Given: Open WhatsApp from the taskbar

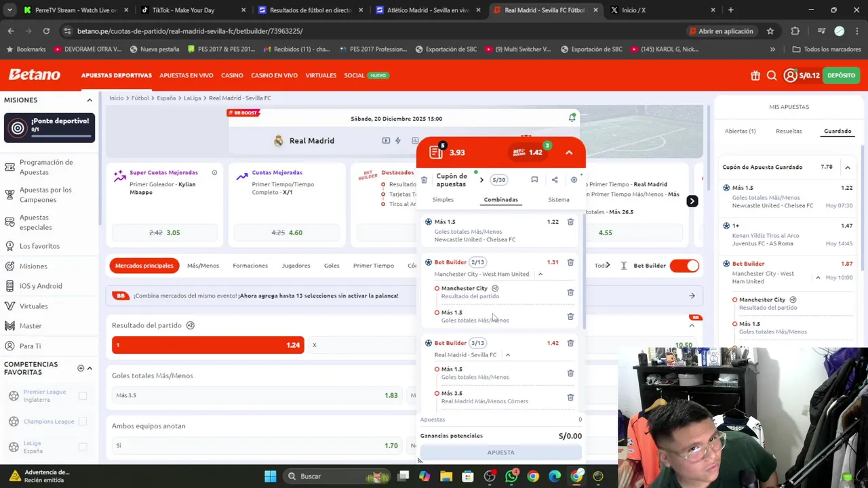Looking at the screenshot, I should click(511, 476).
